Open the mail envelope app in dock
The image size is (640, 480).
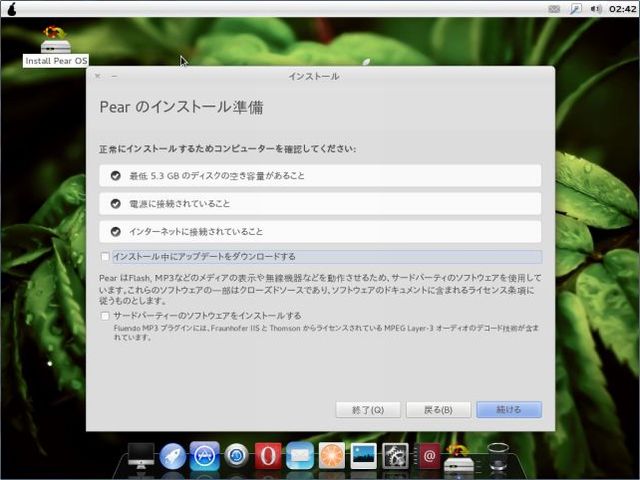click(x=300, y=456)
